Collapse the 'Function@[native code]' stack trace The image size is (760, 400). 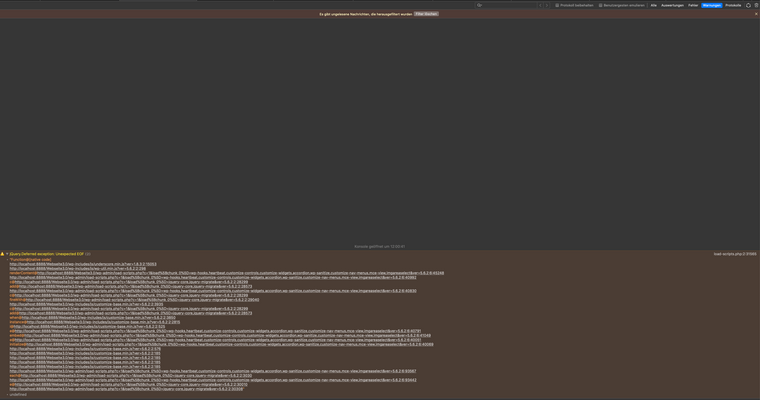(8, 259)
